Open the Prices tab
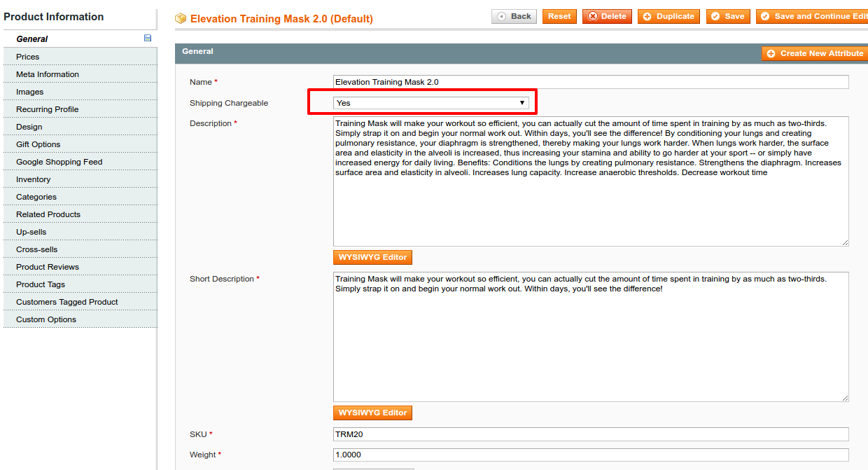The image size is (868, 470). coord(80,57)
